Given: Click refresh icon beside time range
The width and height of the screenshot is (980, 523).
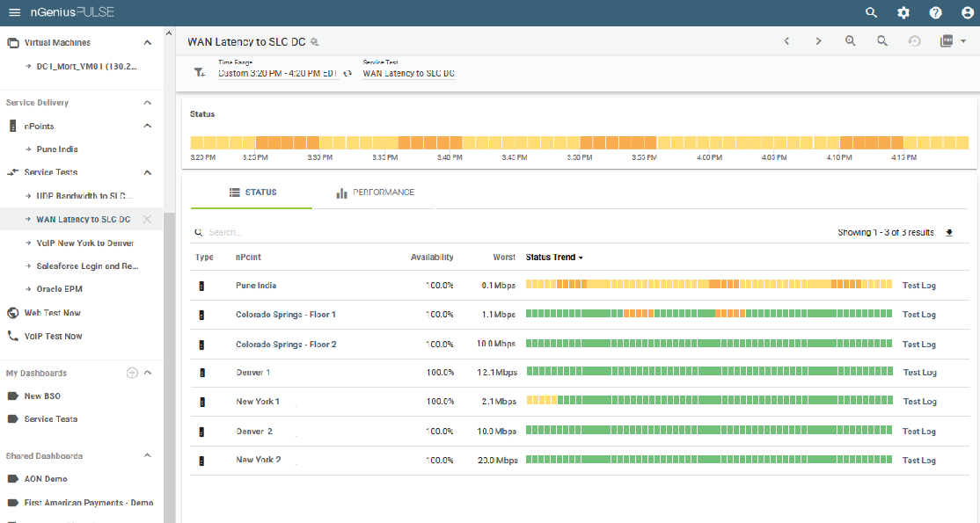Looking at the screenshot, I should tap(347, 73).
